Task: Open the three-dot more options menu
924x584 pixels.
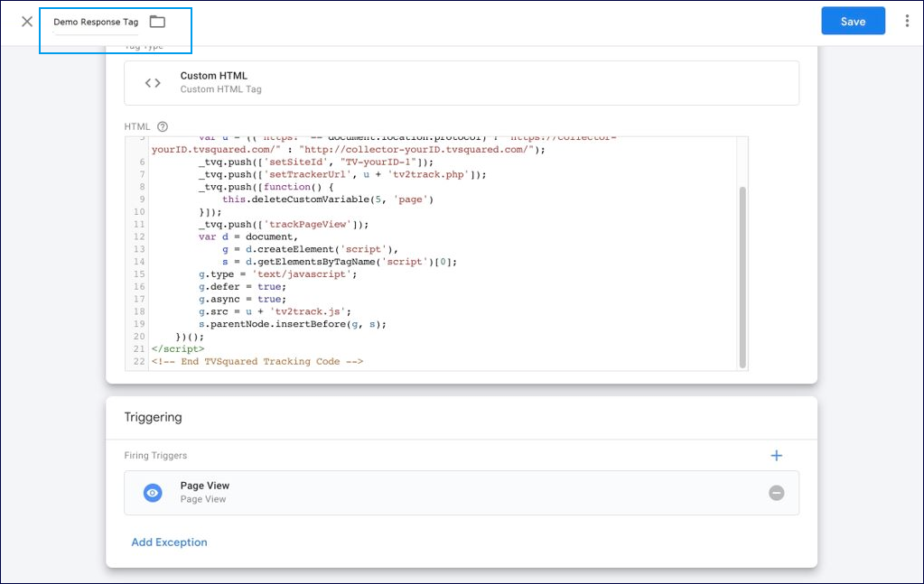Action: [907, 22]
